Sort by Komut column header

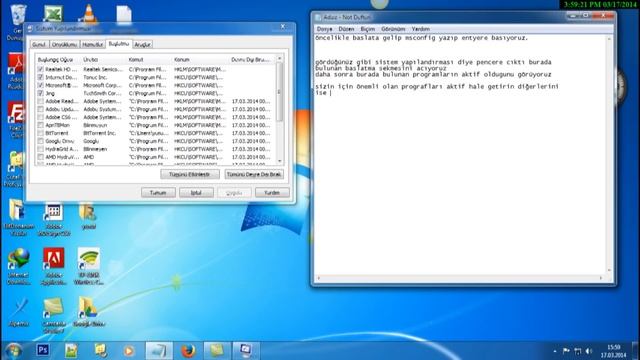click(149, 60)
